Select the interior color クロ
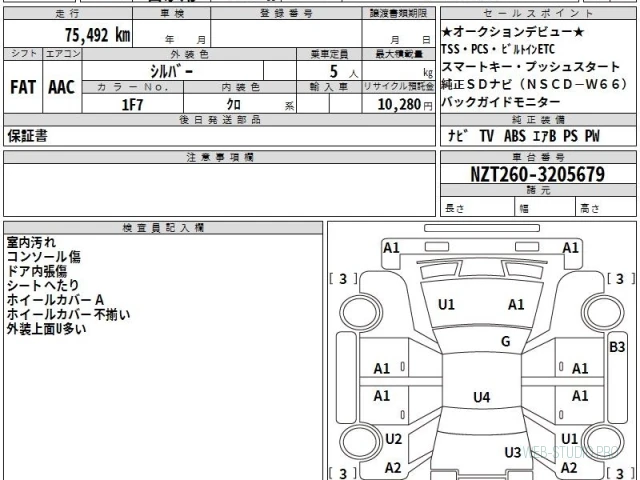The image size is (640, 480). [x=234, y=105]
